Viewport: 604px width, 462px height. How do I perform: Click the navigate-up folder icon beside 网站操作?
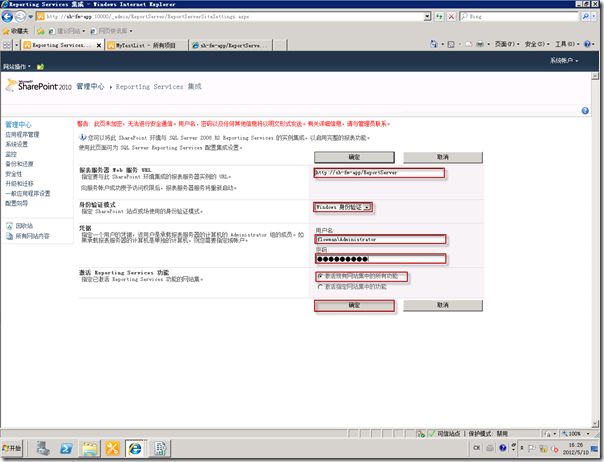click(40, 67)
